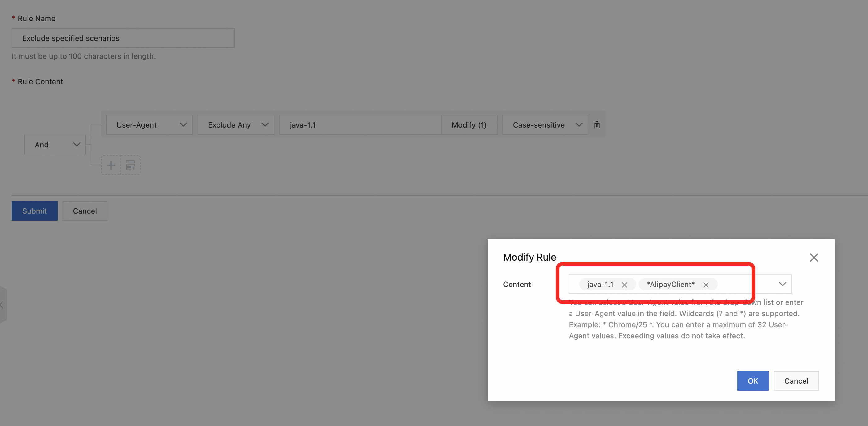Click the Modify Rule dialog title
This screenshot has width=868, height=426.
click(529, 257)
